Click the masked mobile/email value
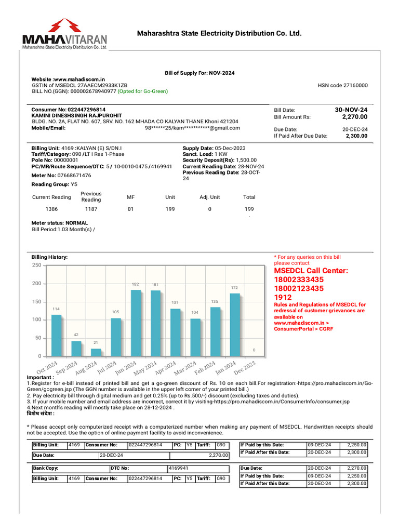Screen dimensions: 399x532 click(192, 128)
